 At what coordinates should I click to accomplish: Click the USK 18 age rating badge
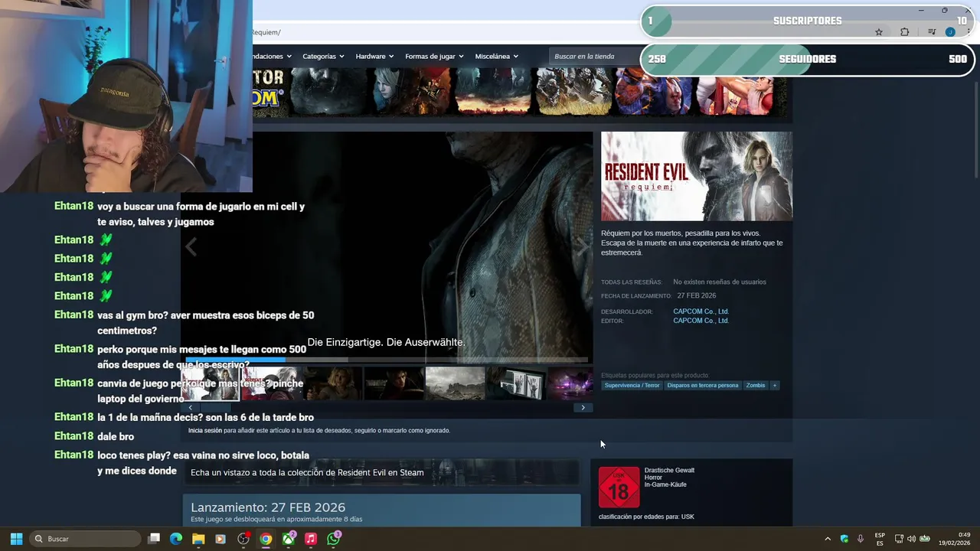click(619, 487)
